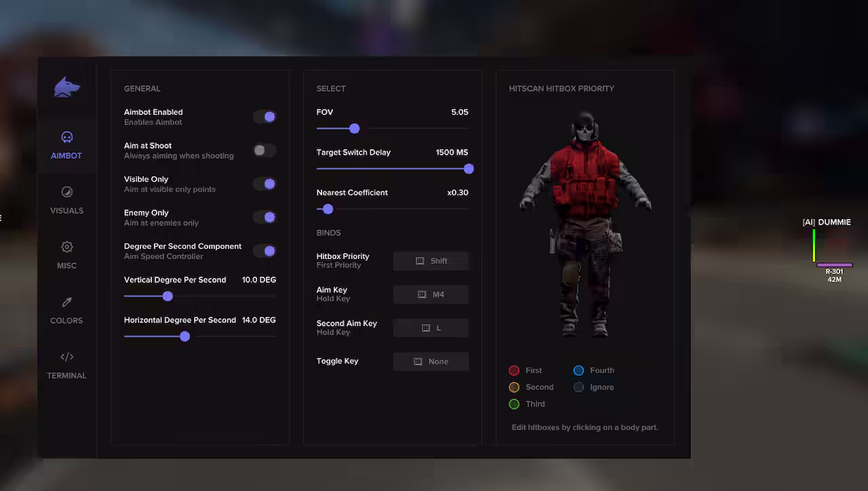
Task: Change the Second Aim Key bind from L
Action: [x=431, y=328]
